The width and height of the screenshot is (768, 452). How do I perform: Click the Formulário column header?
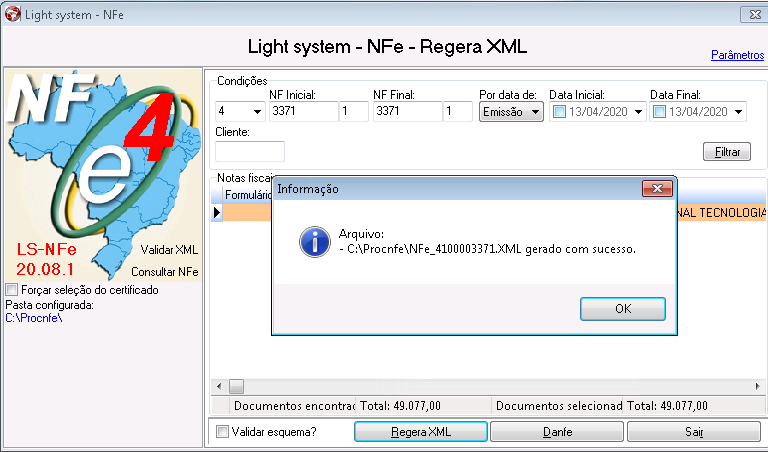[x=248, y=195]
